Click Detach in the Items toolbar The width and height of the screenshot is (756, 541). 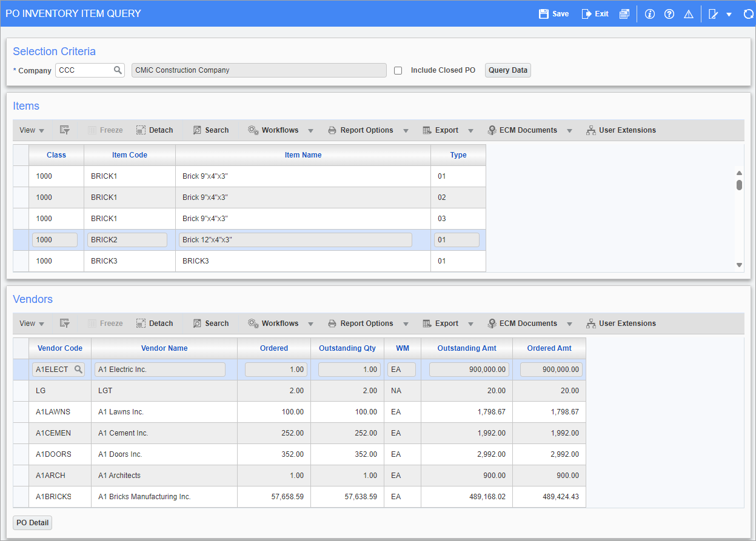[x=155, y=130]
